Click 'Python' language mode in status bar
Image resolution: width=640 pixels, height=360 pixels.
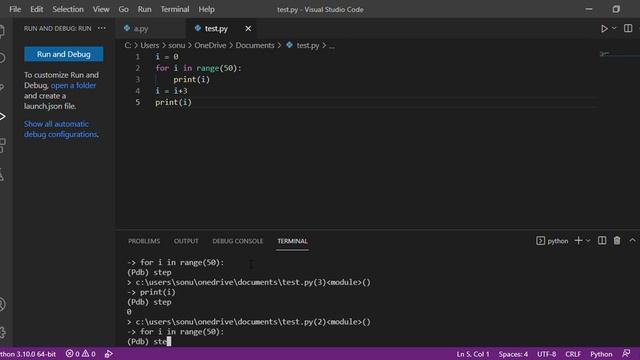tap(601, 354)
